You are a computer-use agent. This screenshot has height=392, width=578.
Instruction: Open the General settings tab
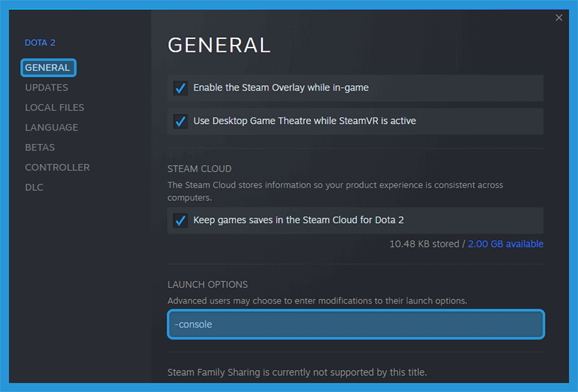point(48,68)
